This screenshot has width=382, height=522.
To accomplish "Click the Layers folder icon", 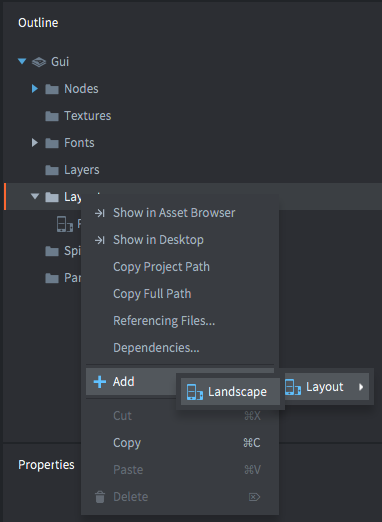I will (52, 170).
